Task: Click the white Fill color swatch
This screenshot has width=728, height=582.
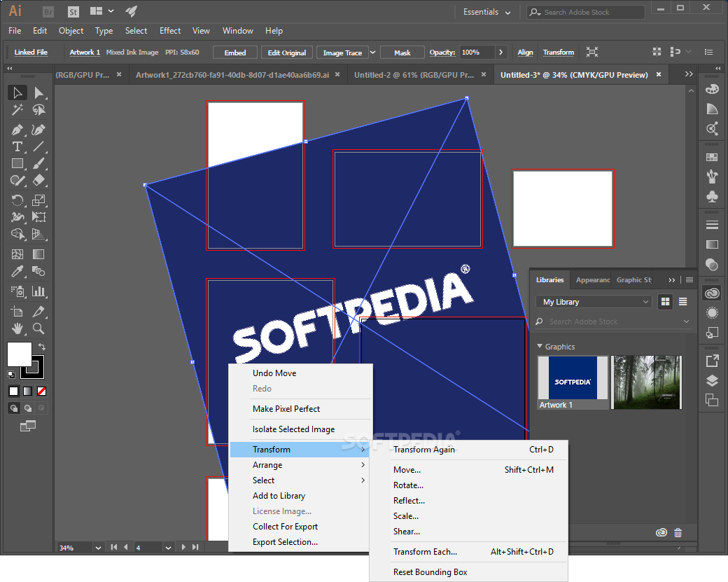Action: point(19,354)
